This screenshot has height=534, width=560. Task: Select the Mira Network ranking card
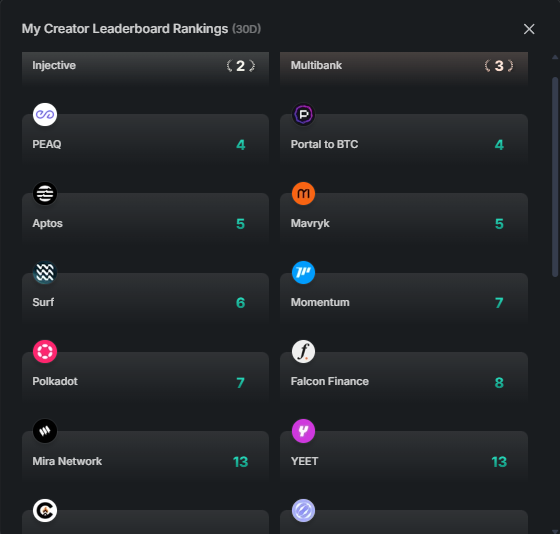145,456
